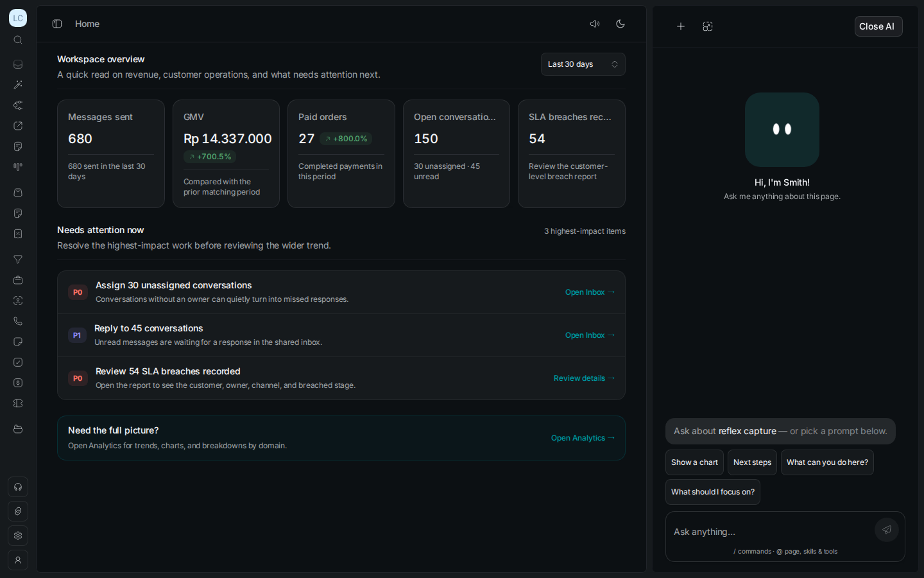
Task: Open Inbox for unassigned conversations item
Action: coord(590,292)
